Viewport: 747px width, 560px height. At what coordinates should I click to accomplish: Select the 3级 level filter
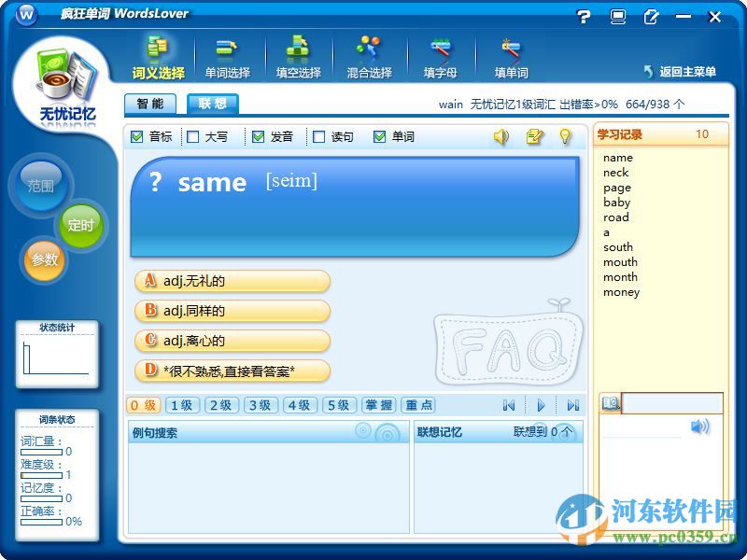pos(260,405)
